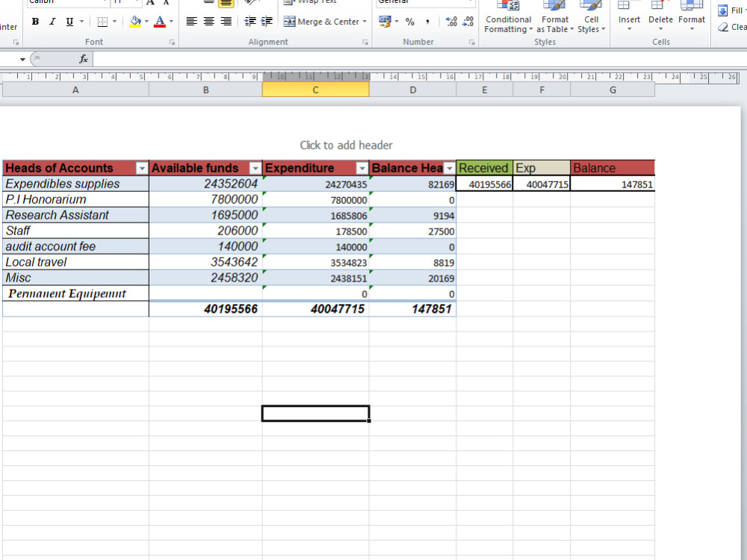Select column A header
The width and height of the screenshot is (747, 560).
point(75,90)
